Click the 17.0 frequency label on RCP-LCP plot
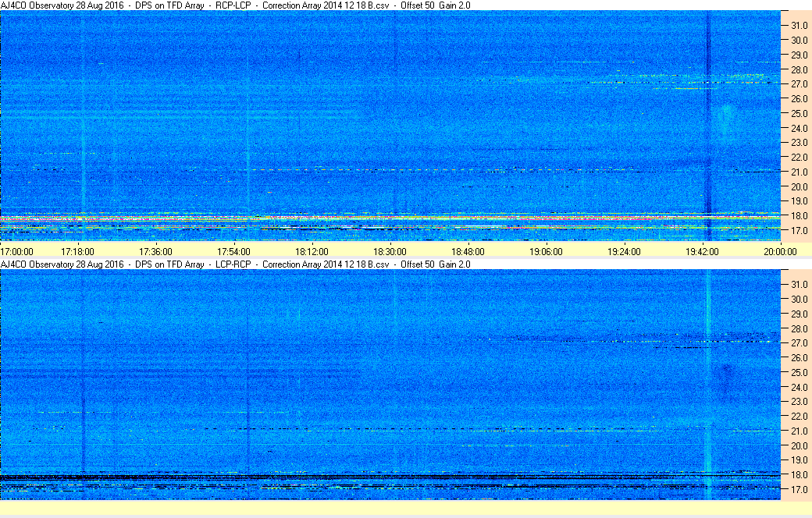The height and width of the screenshot is (518, 812). point(799,231)
